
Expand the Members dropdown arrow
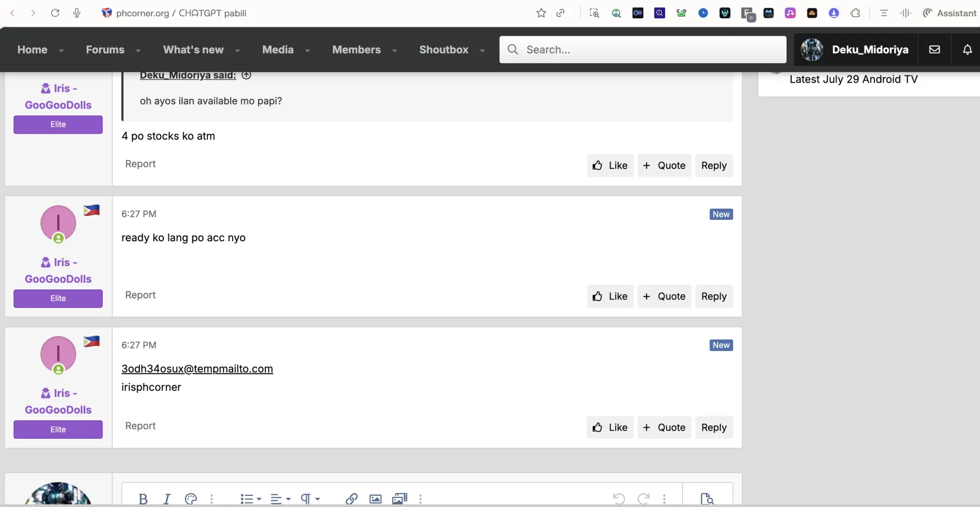pos(395,50)
